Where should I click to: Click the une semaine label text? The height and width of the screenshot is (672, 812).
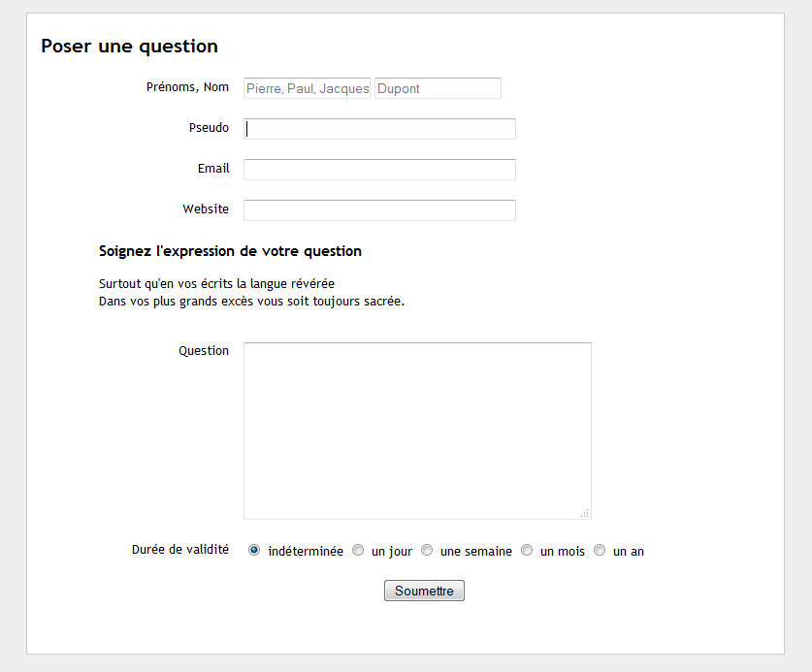pos(476,552)
